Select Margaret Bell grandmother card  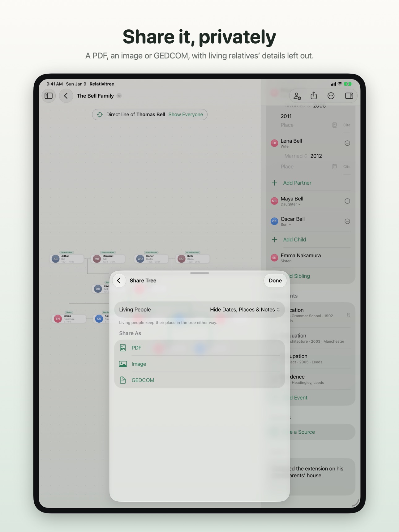pyautogui.click(x=108, y=258)
